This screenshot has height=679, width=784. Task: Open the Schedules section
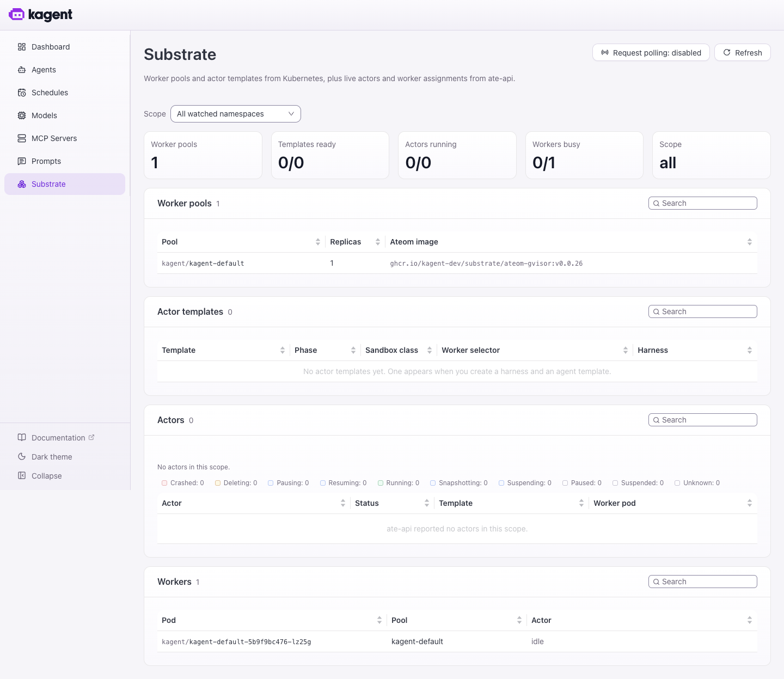65,93
